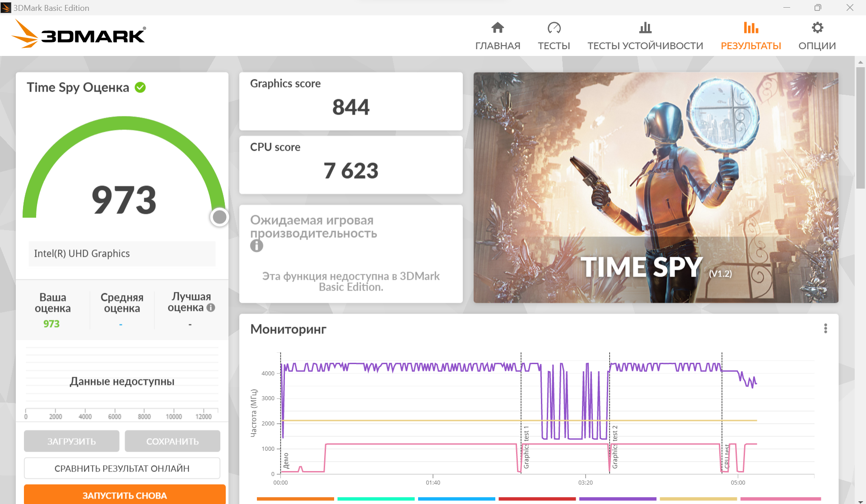The width and height of the screenshot is (866, 504).
Task: Run benchmark again with Запустить снова
Action: point(125,495)
